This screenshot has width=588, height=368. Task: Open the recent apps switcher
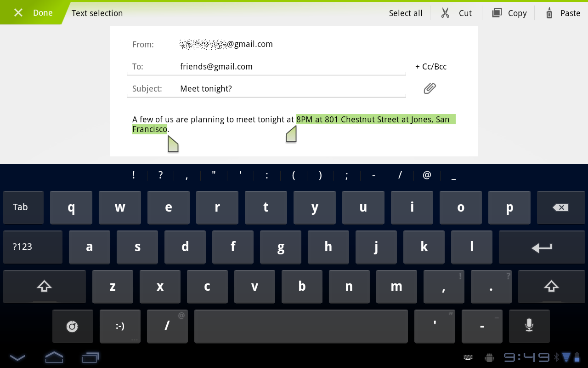(x=90, y=357)
